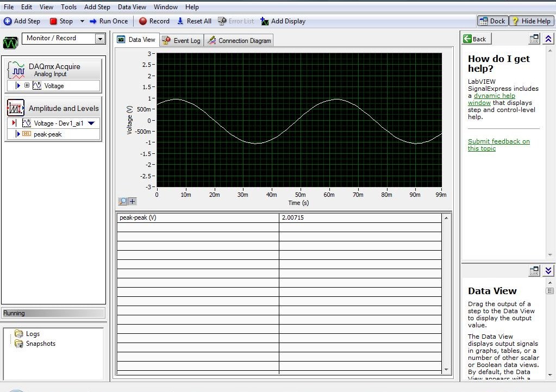The image size is (556, 392).
Task: Follow the dynamic help window link
Action: pos(492,99)
